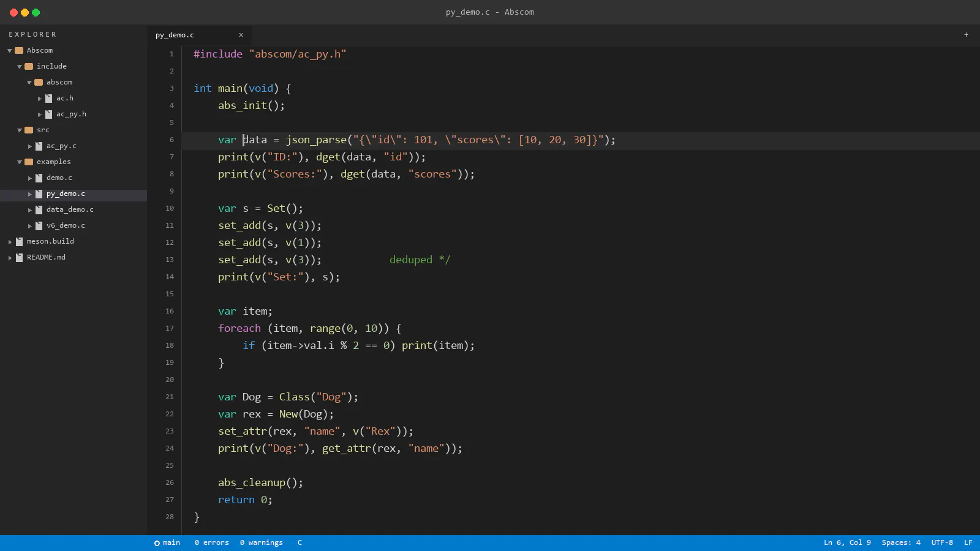Image resolution: width=980 pixels, height=551 pixels.
Task: Collapse the examples folder arrow
Action: 20,162
